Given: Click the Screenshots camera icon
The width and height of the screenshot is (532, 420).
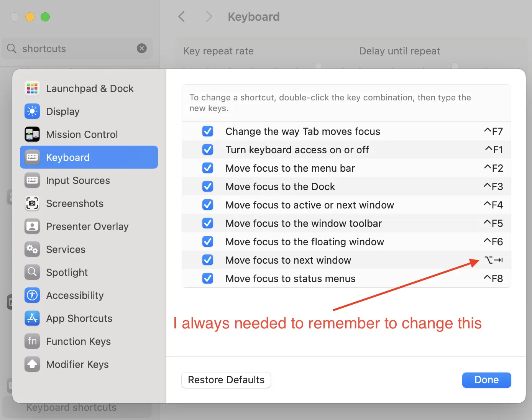Looking at the screenshot, I should pos(32,203).
